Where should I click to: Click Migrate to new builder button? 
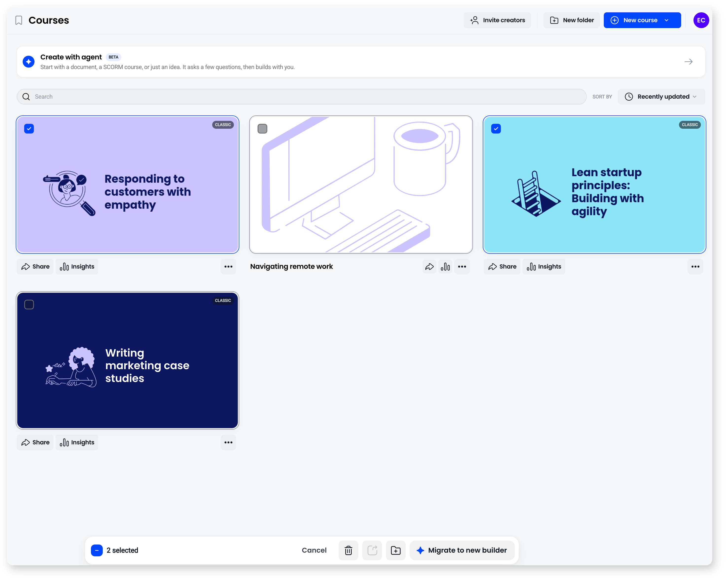click(462, 550)
